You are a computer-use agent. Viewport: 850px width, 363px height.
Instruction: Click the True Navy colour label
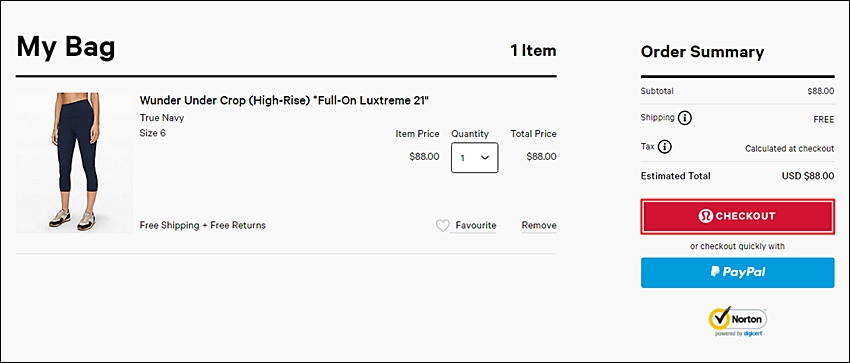(x=162, y=118)
